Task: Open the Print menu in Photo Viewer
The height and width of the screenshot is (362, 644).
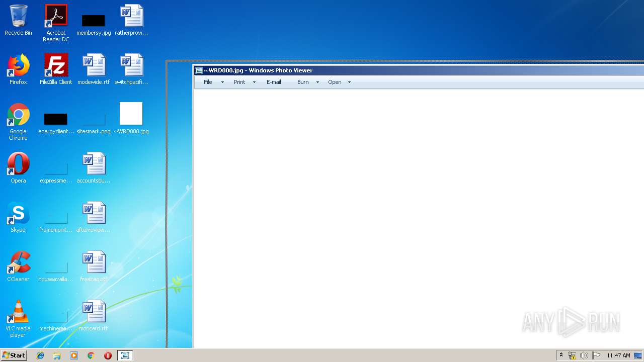Action: coord(239,82)
